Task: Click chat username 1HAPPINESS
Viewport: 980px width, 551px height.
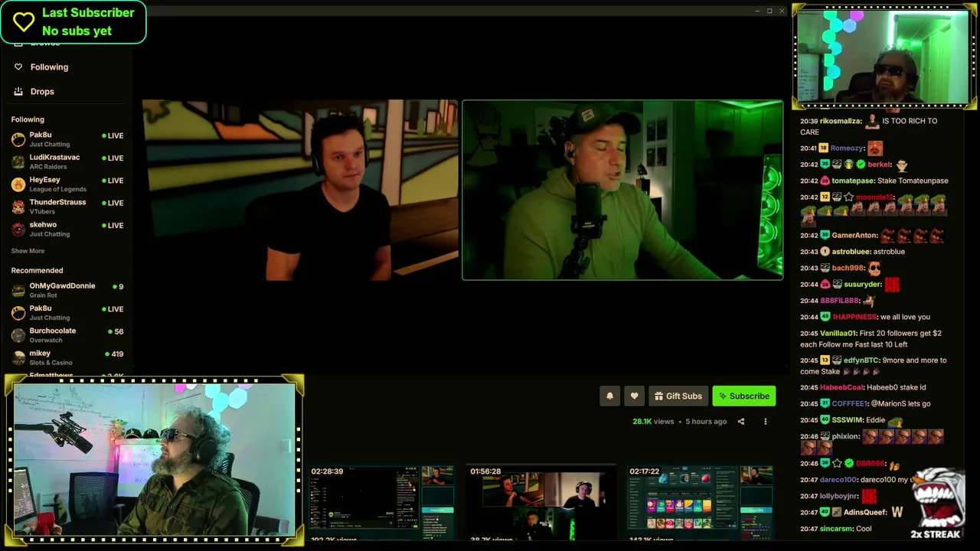Action: pyautogui.click(x=854, y=317)
